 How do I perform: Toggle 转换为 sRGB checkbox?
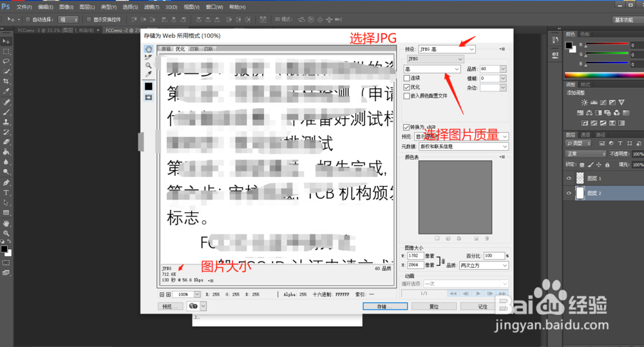click(406, 127)
